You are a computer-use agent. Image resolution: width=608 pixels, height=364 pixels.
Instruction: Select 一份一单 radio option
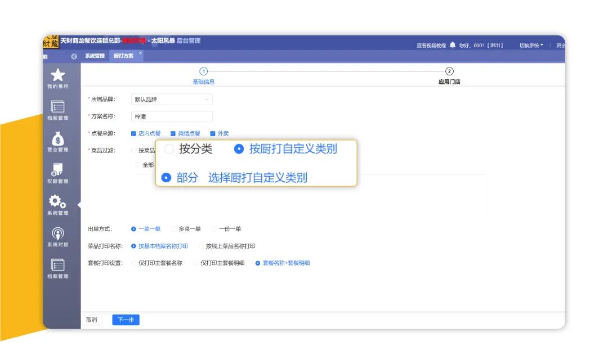214,229
